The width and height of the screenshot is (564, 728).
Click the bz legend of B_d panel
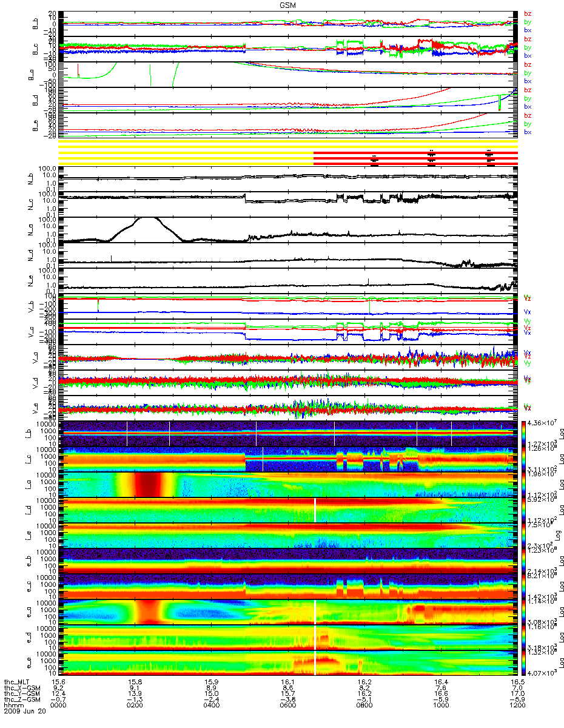pyautogui.click(x=527, y=90)
